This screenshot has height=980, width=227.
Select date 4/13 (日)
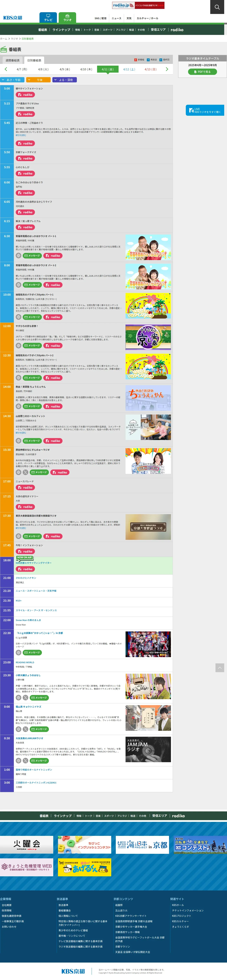click(151, 69)
